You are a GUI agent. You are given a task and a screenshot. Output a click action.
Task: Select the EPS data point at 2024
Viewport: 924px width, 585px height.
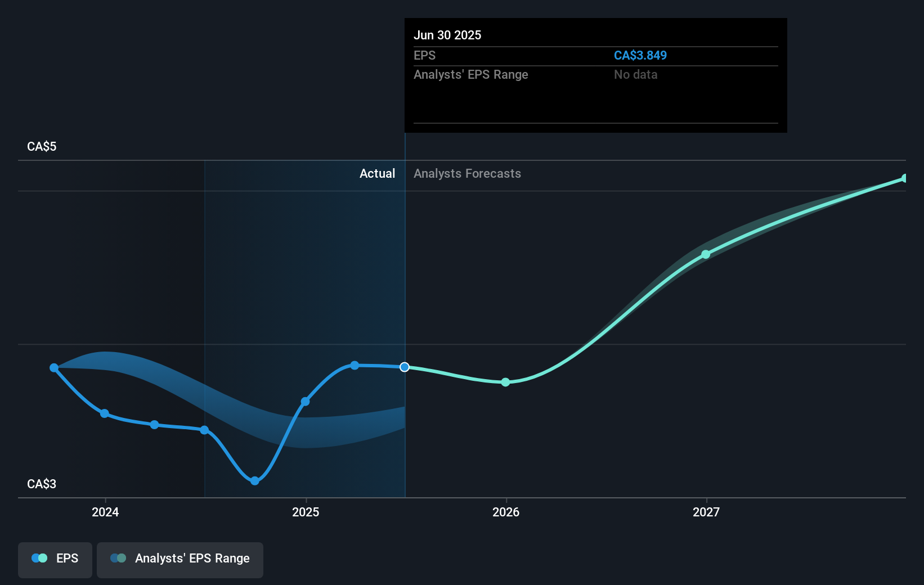(105, 413)
